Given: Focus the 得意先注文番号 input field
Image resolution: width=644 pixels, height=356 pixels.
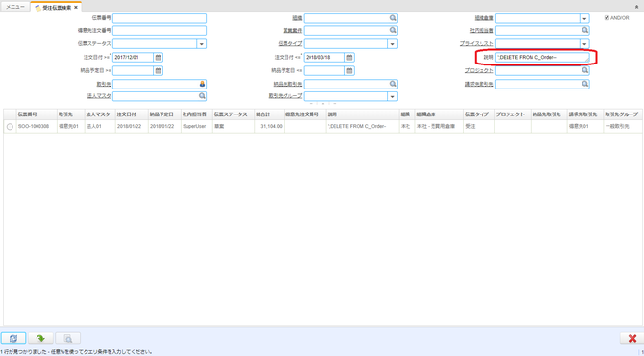Looking at the screenshot, I should pos(160,31).
